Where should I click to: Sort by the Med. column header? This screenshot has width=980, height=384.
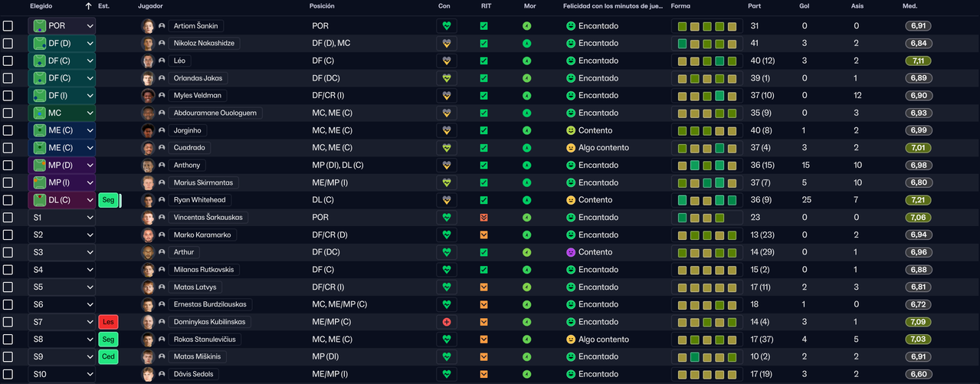tap(910, 6)
